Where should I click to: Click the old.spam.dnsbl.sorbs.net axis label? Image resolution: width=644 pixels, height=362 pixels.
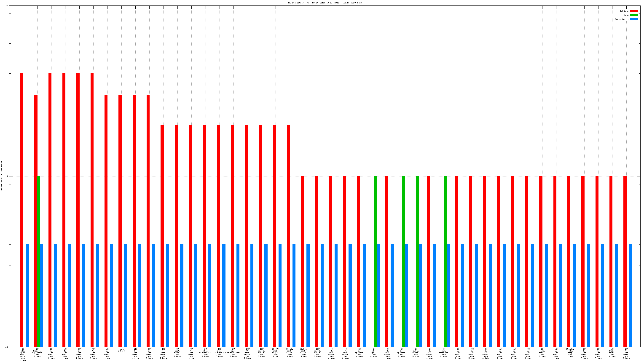[x=23, y=354]
